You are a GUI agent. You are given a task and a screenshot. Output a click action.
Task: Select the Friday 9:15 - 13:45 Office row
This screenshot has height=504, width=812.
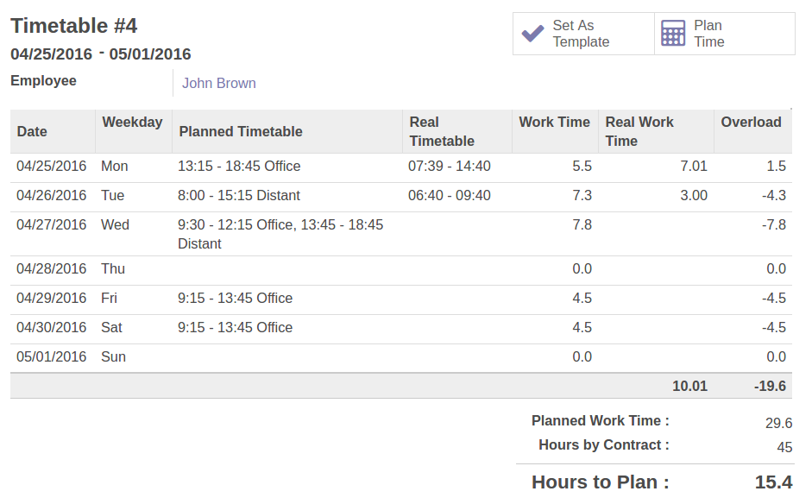point(235,299)
